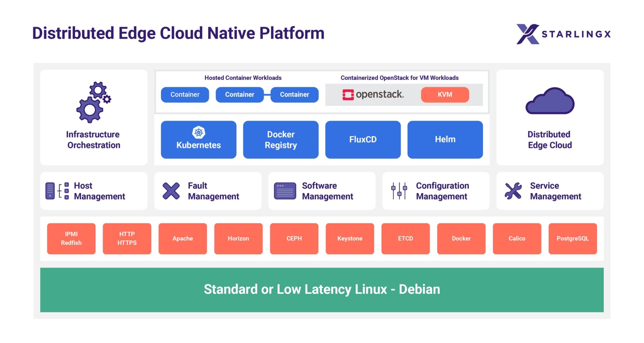The width and height of the screenshot is (644, 343).
Task: Select the Docker Registry box
Action: (x=281, y=140)
